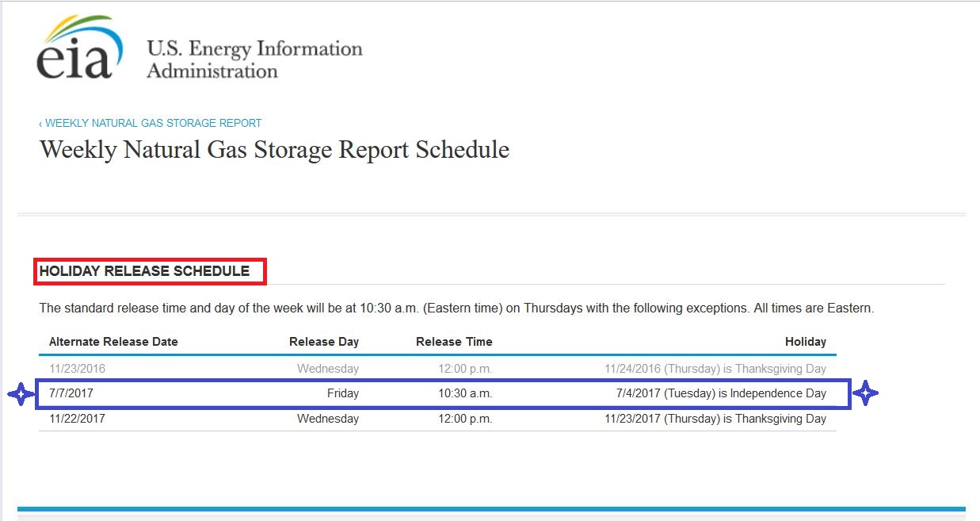
Task: Click the 11/23/2017 Thanksgiving Day holiday entry
Action: (715, 419)
